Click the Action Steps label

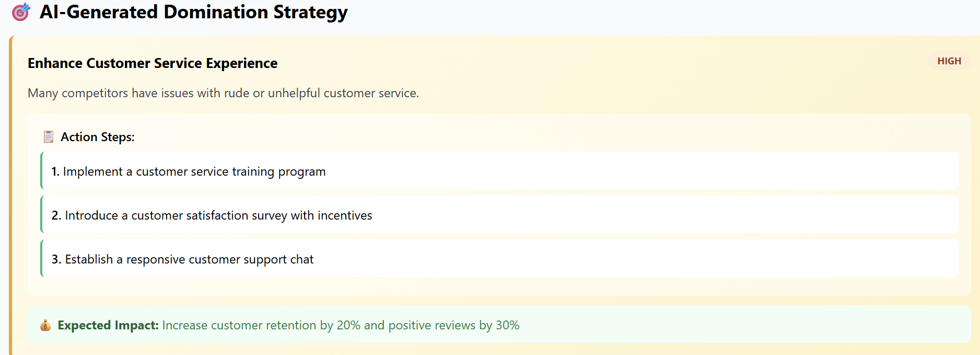coord(98,137)
